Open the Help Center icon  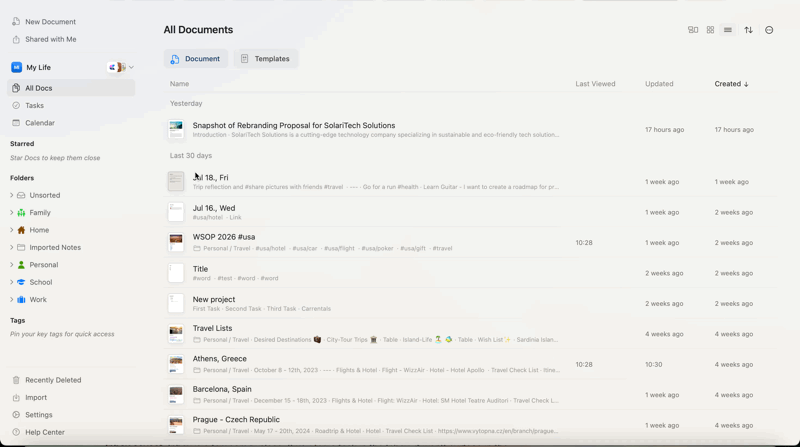(16, 432)
